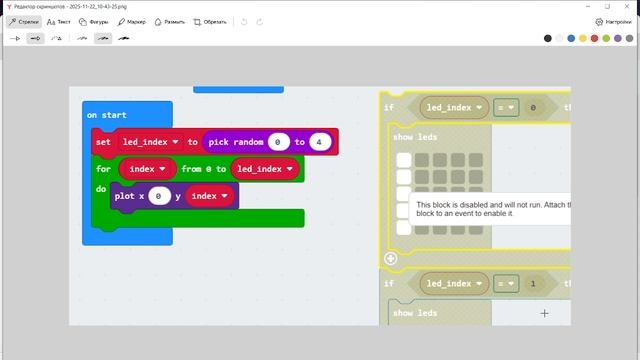Click the first show leds label

[415, 137]
